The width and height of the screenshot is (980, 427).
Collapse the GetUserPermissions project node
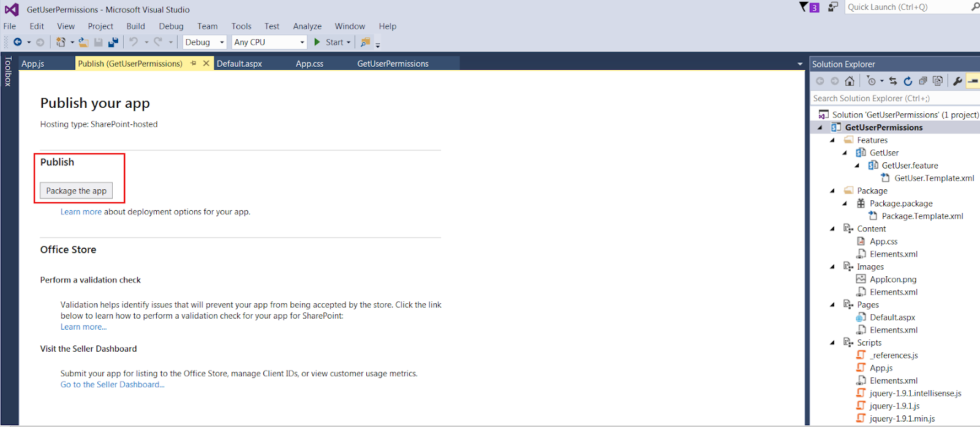click(820, 127)
